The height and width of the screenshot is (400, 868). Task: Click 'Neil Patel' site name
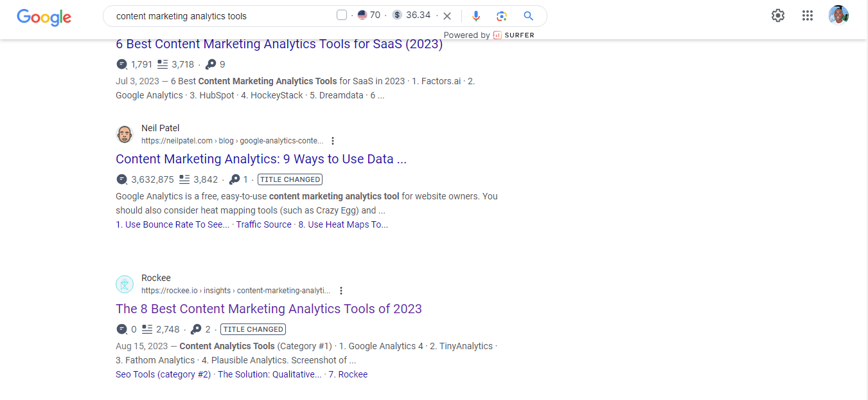coord(161,128)
